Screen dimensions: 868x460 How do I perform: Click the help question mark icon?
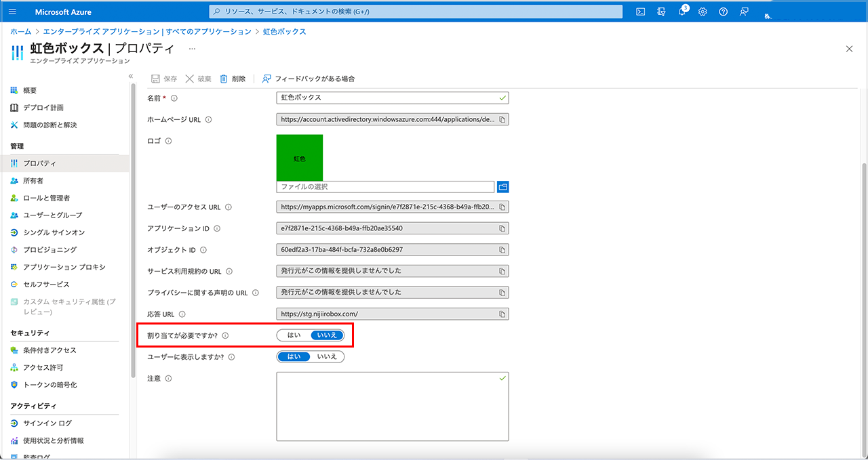[x=723, y=12]
